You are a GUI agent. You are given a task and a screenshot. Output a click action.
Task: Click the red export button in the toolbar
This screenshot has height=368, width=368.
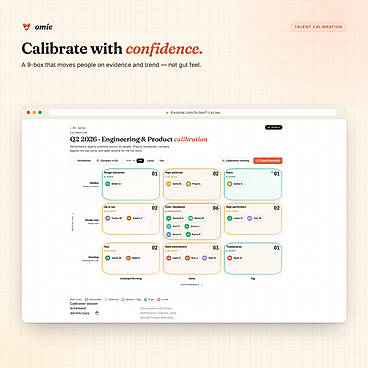tap(268, 161)
